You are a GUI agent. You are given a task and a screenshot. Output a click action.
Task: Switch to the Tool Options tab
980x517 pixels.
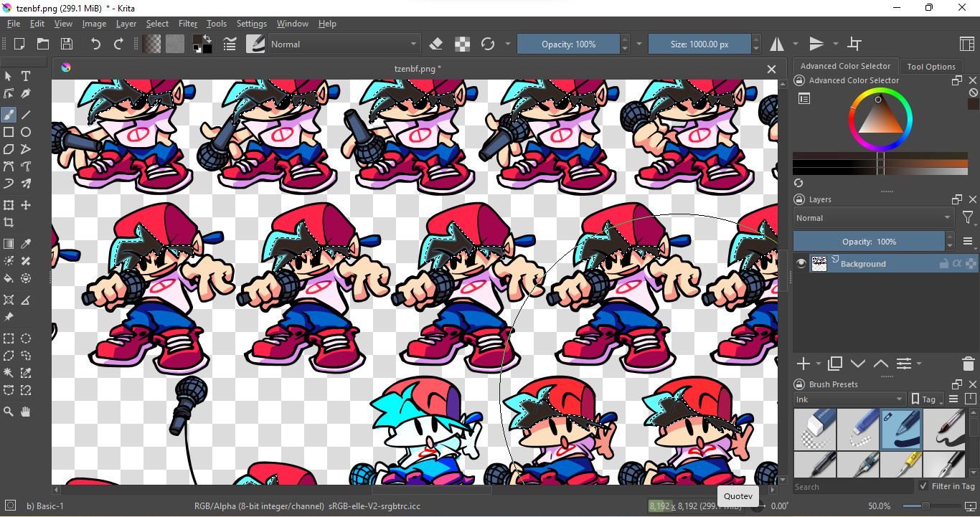[931, 67]
